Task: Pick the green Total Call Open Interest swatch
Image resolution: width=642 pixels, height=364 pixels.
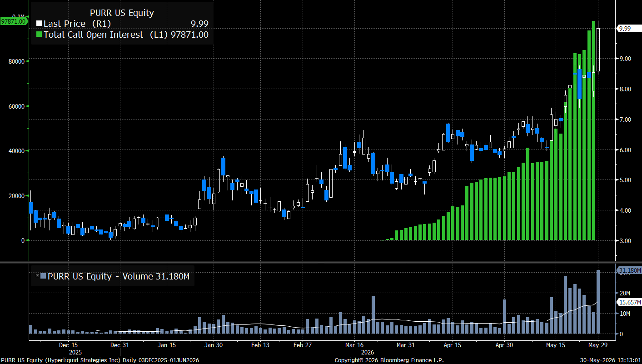Action: [x=39, y=35]
